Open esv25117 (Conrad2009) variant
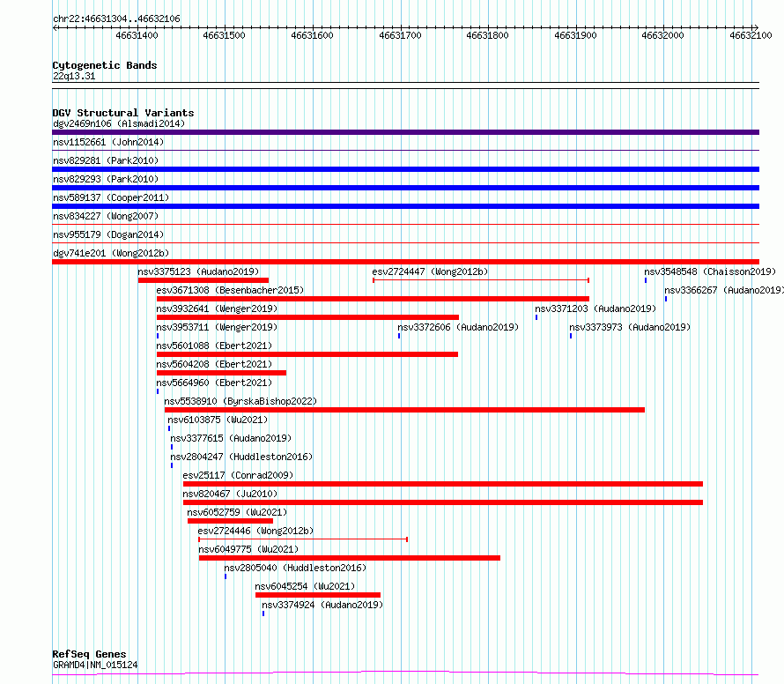 click(x=238, y=475)
